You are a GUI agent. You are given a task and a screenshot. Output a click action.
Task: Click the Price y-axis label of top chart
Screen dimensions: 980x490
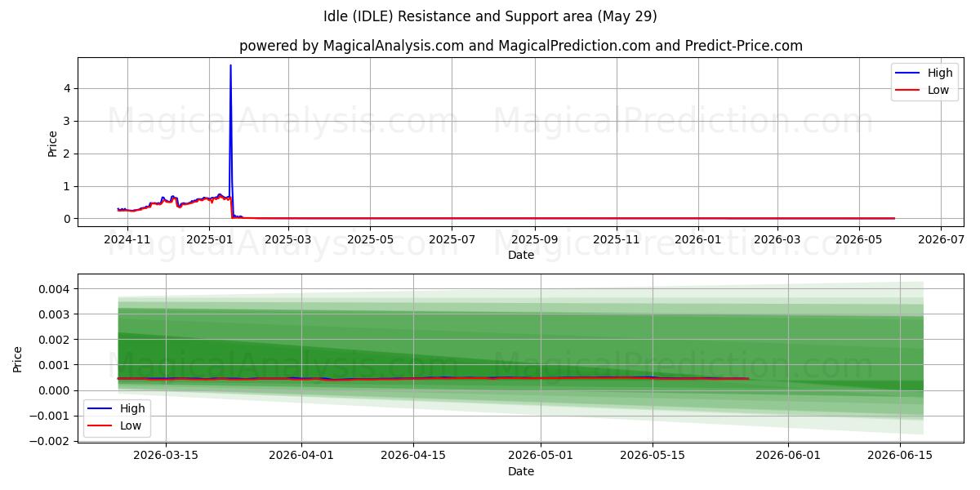tap(53, 143)
